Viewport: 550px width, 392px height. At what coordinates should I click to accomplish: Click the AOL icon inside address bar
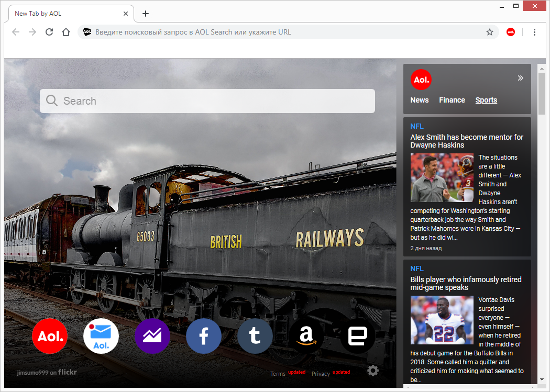coord(86,32)
